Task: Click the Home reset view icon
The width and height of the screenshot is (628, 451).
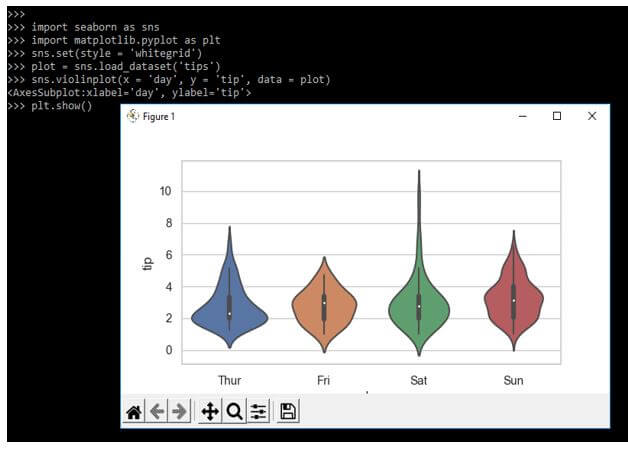Action: [134, 411]
